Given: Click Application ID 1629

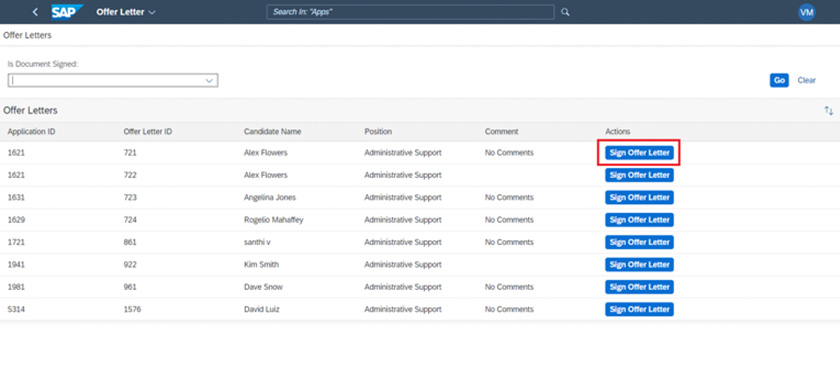Looking at the screenshot, I should point(16,220).
